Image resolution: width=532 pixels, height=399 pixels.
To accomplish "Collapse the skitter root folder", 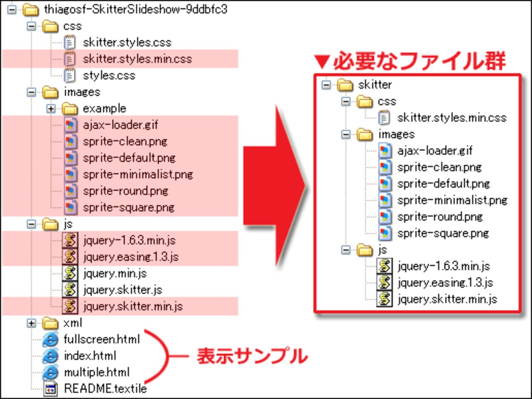I will coord(326,84).
